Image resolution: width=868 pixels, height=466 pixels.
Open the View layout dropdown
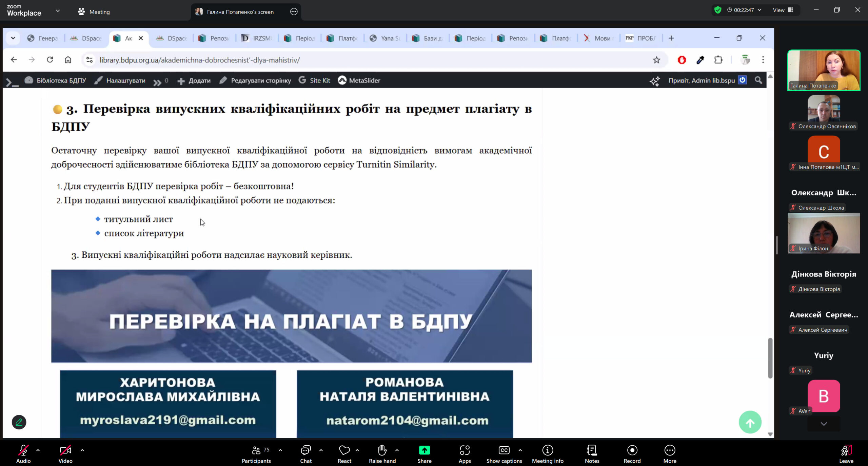(783, 10)
